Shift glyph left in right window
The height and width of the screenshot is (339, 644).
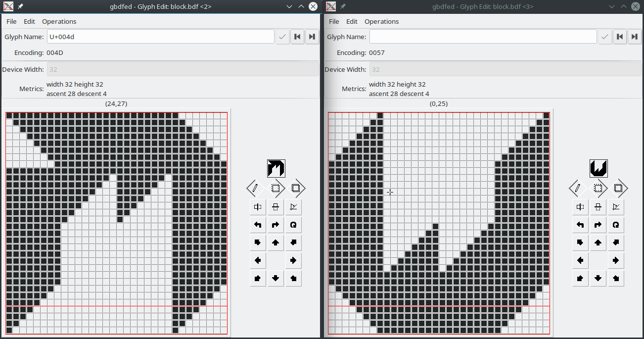pos(580,260)
